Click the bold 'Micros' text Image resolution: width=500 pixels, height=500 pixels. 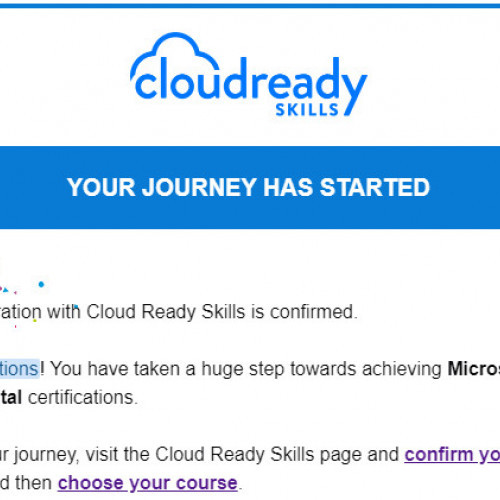coord(474,369)
